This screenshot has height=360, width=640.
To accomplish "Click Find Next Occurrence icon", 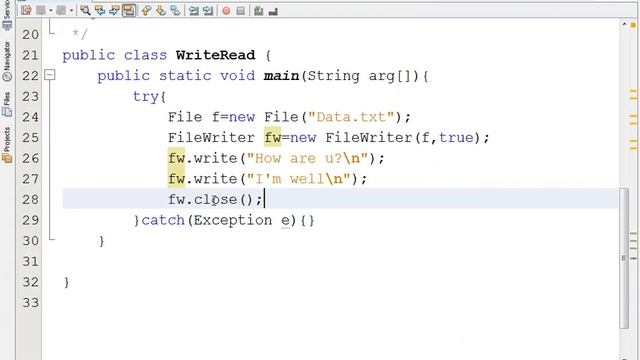I will pyautogui.click(x=114, y=11).
